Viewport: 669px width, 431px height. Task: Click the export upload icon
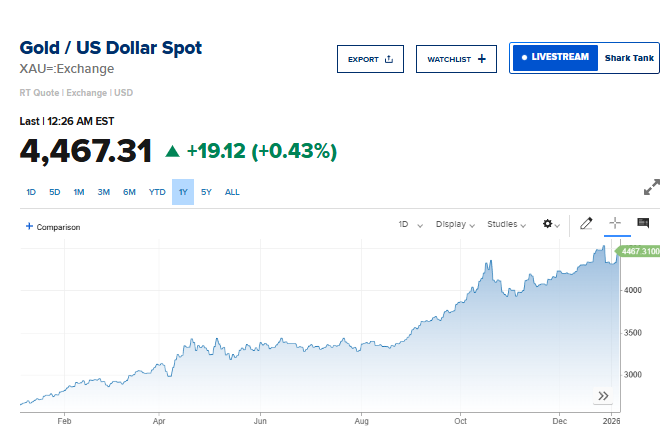point(389,59)
